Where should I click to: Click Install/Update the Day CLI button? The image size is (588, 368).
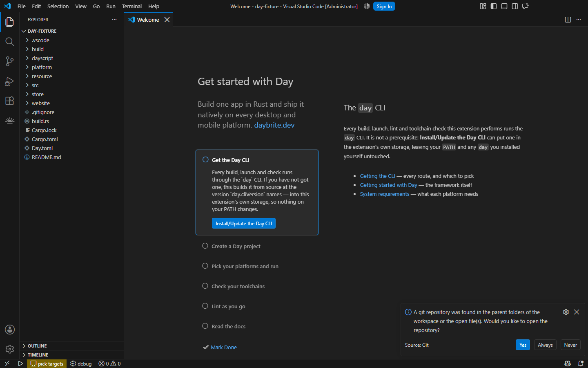tap(244, 223)
